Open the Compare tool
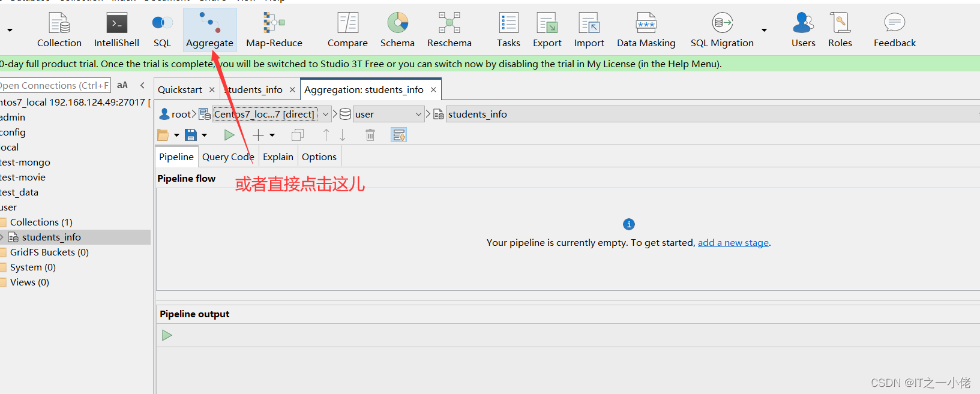Image resolution: width=980 pixels, height=394 pixels. pos(347,30)
